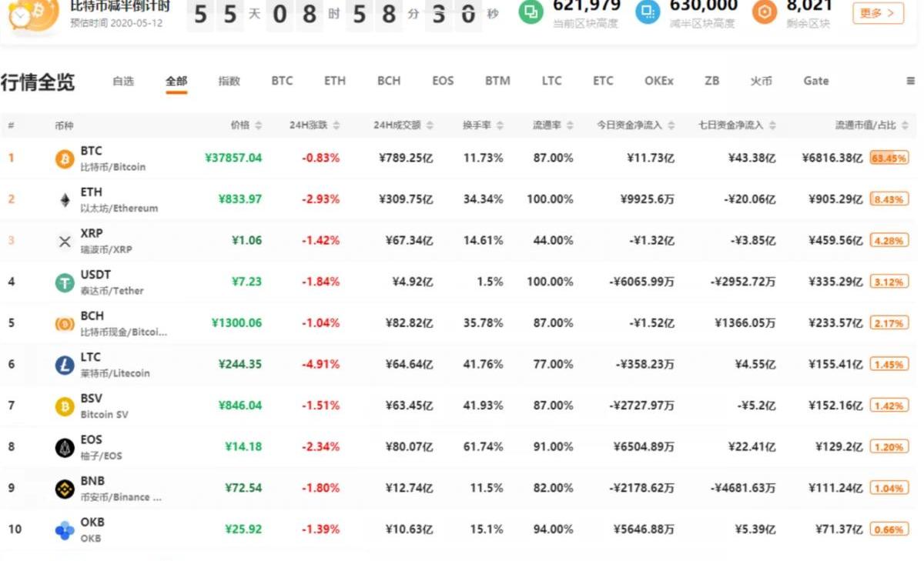924x561 pixels.
Task: Click the OKB coin logo icon
Action: tap(65, 529)
